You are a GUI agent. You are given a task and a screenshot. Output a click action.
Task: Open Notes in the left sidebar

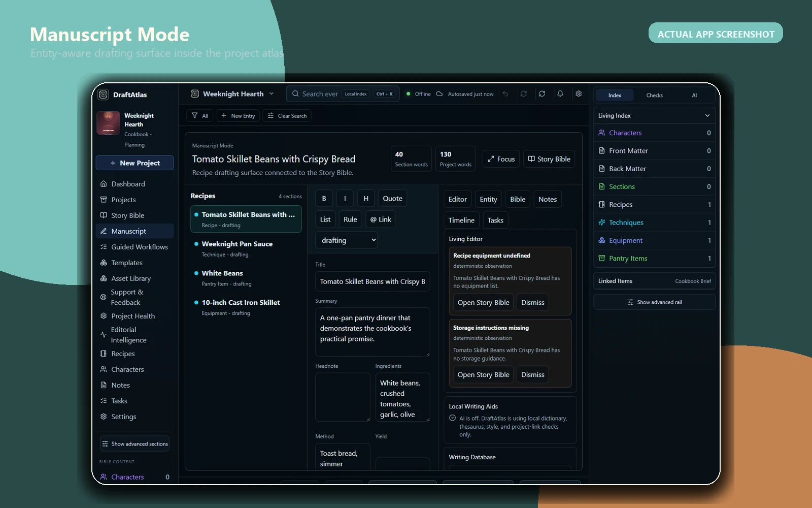135,385
